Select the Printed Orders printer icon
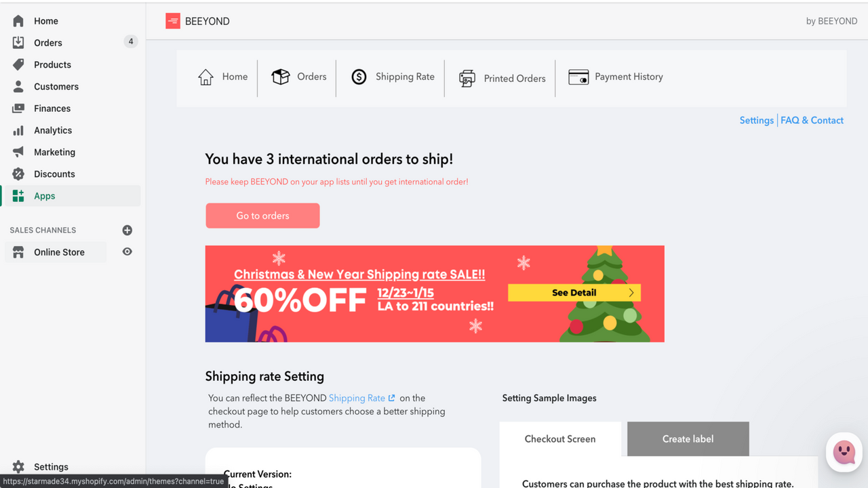 tap(467, 78)
